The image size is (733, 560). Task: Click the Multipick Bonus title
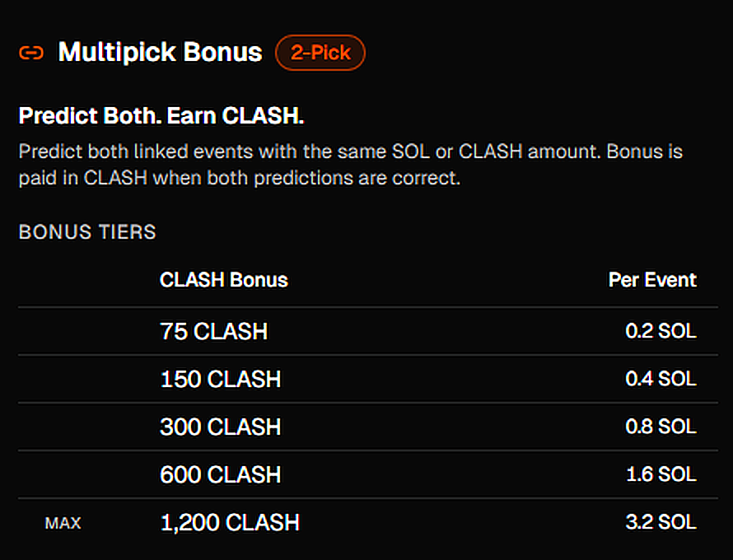160,54
